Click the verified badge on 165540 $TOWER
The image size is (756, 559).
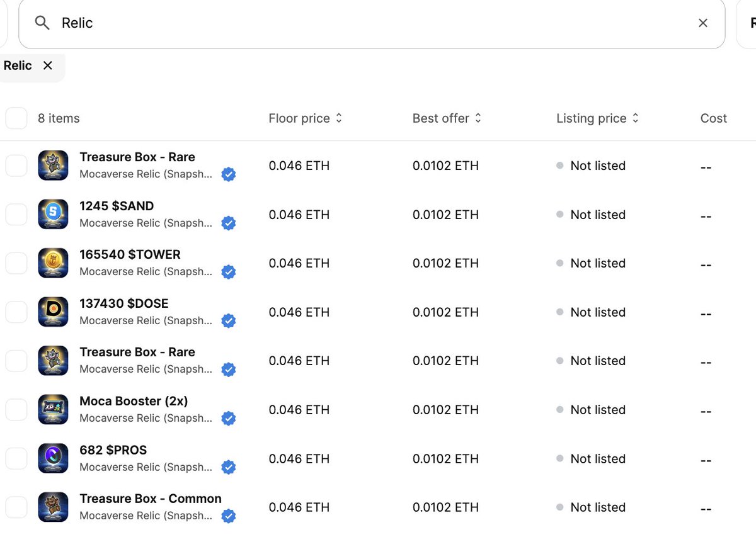pyautogui.click(x=229, y=272)
